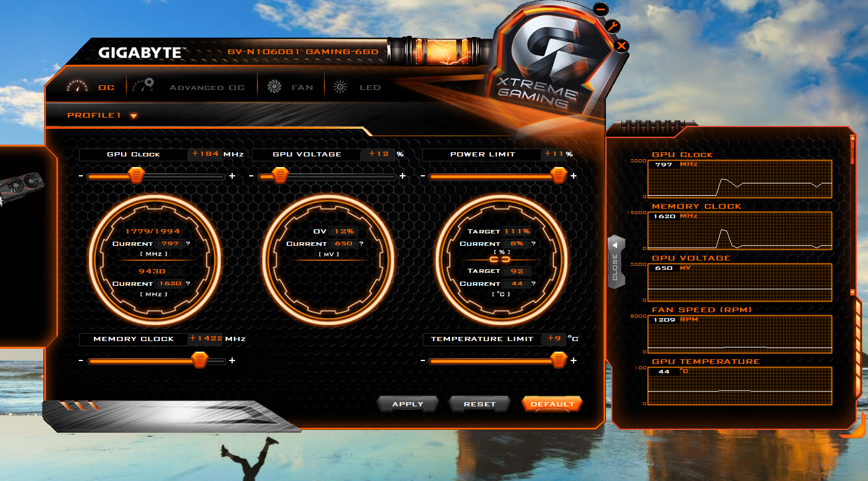Increase Temperature Limit with plus button
This screenshot has height=481, width=868.
[x=574, y=360]
